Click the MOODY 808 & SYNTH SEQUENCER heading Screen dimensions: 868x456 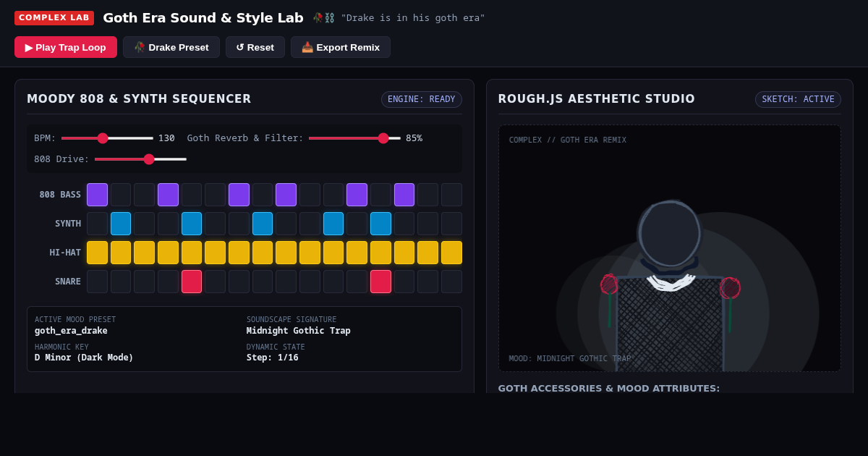(x=139, y=99)
